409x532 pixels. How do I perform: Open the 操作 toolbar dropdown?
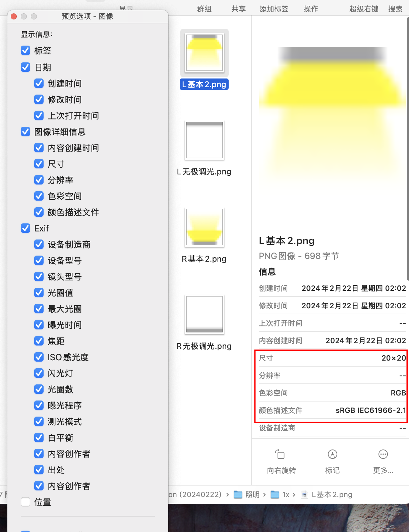[x=310, y=9]
